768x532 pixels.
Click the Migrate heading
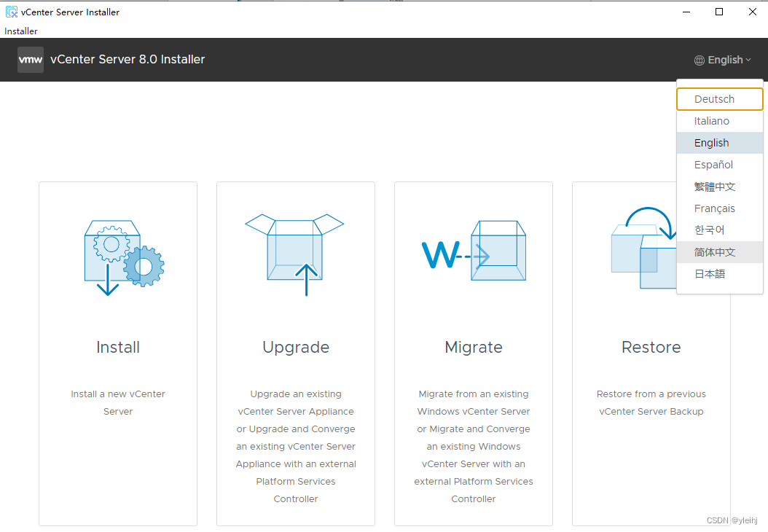pyautogui.click(x=474, y=348)
